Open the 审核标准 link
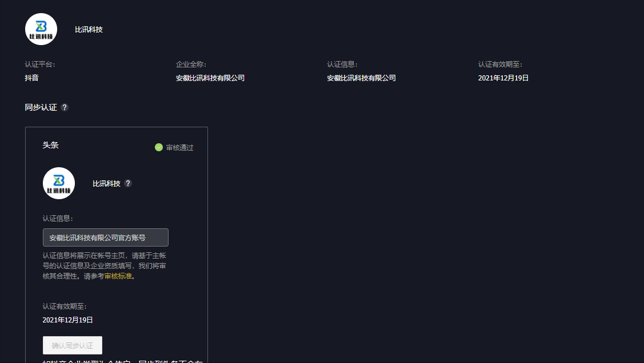Image resolution: width=644 pixels, height=363 pixels. [x=118, y=275]
